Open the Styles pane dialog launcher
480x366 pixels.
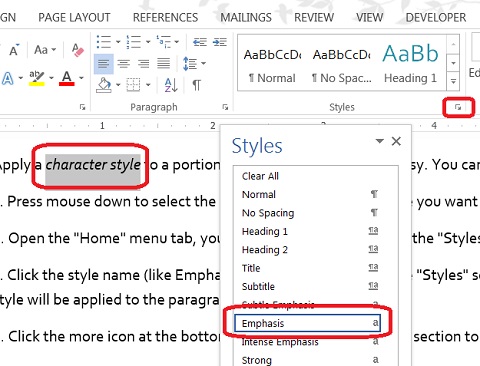pos(458,107)
